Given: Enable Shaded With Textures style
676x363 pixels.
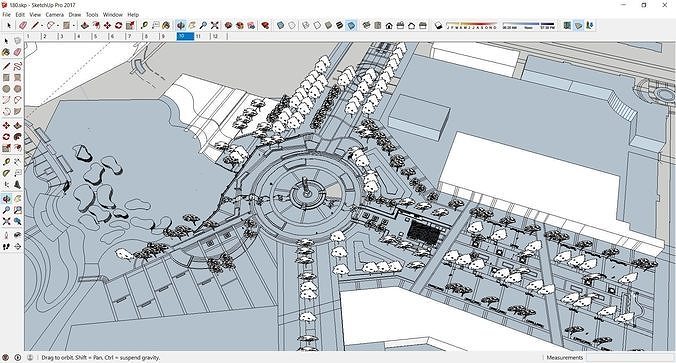Looking at the screenshot, I should coord(339,25).
